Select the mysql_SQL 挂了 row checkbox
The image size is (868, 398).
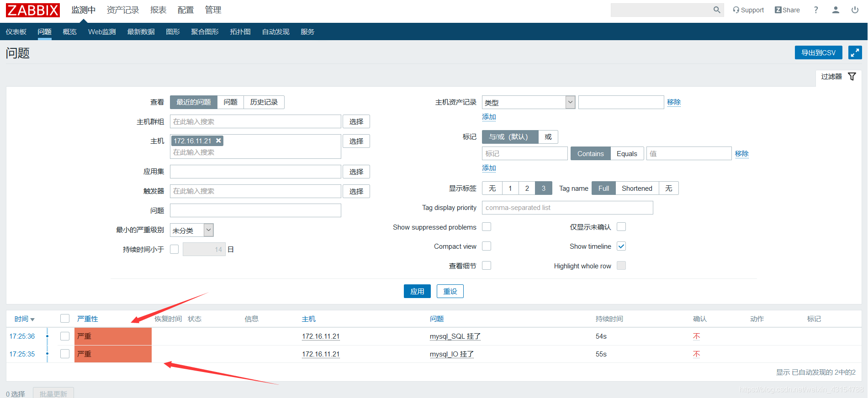(65, 336)
